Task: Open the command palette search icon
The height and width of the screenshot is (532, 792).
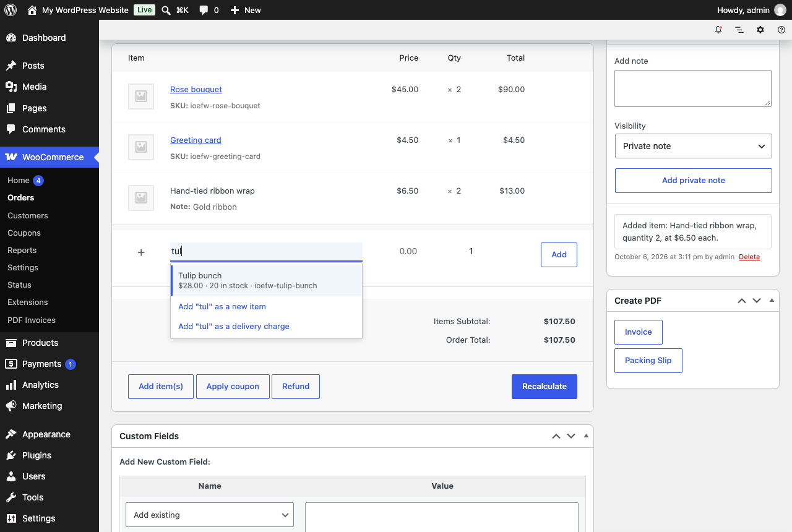Action: click(166, 10)
